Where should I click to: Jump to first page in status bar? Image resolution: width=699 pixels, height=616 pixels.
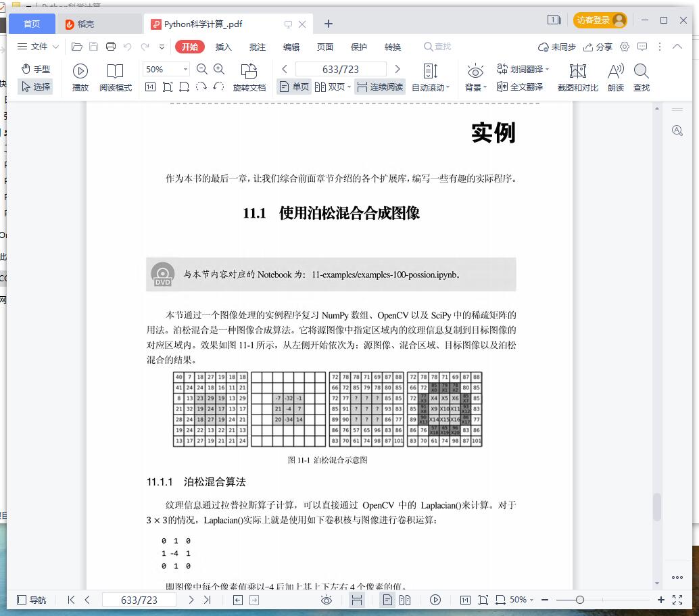[x=71, y=600]
